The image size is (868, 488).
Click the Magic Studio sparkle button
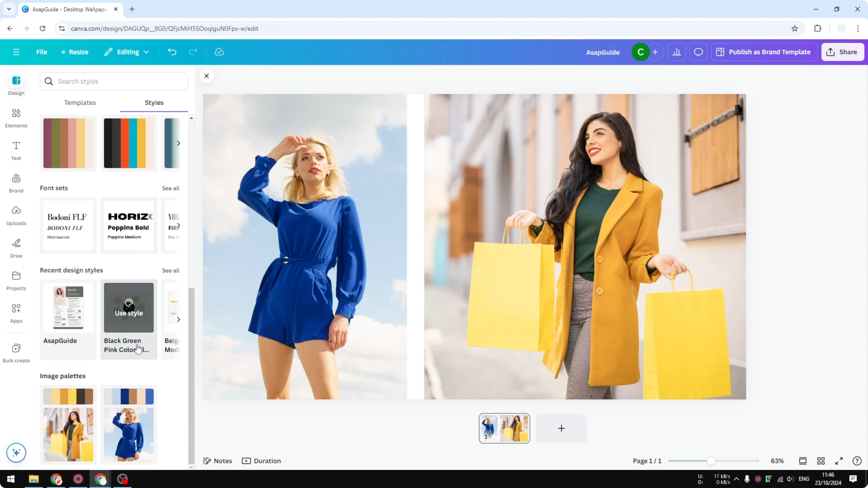pos(16,453)
